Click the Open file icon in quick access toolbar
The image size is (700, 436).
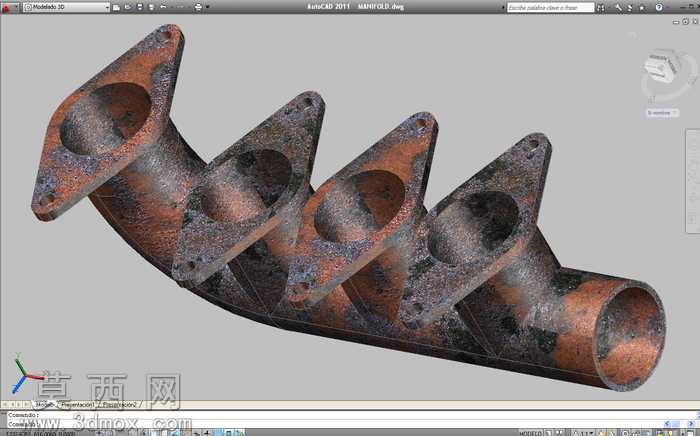(x=128, y=7)
